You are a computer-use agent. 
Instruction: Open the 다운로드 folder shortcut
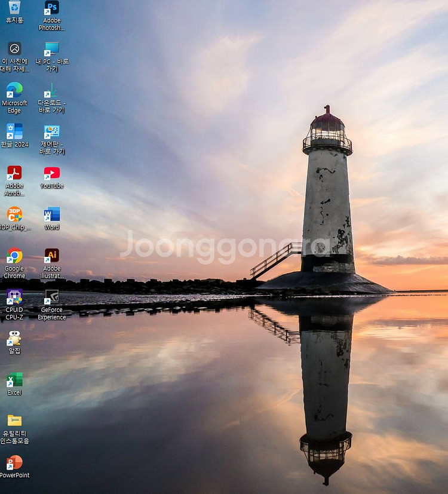52,90
